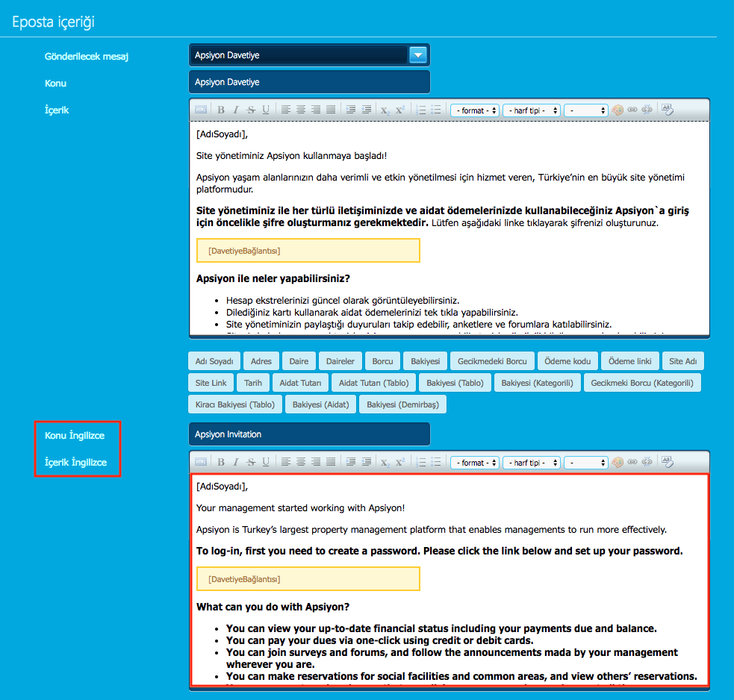Image resolution: width=734 pixels, height=700 pixels.
Task: Center text in İçerik İngilizce editor
Action: pos(301,462)
